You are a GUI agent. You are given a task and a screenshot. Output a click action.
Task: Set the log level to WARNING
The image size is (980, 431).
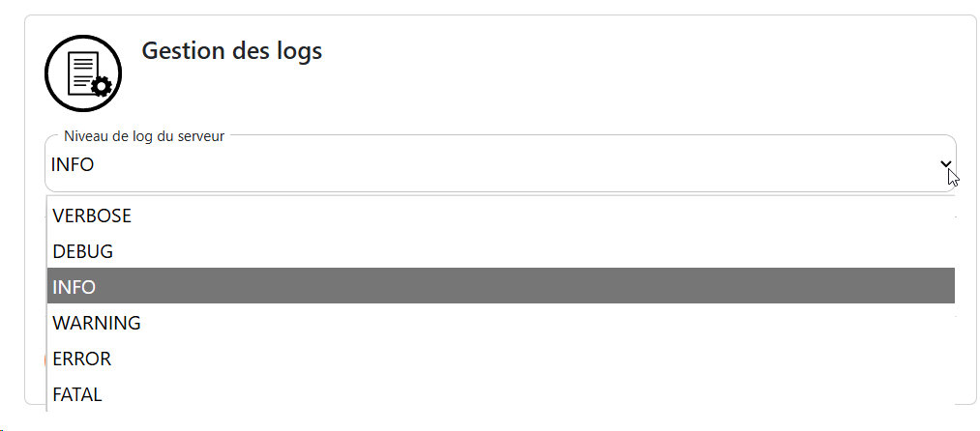point(97,323)
